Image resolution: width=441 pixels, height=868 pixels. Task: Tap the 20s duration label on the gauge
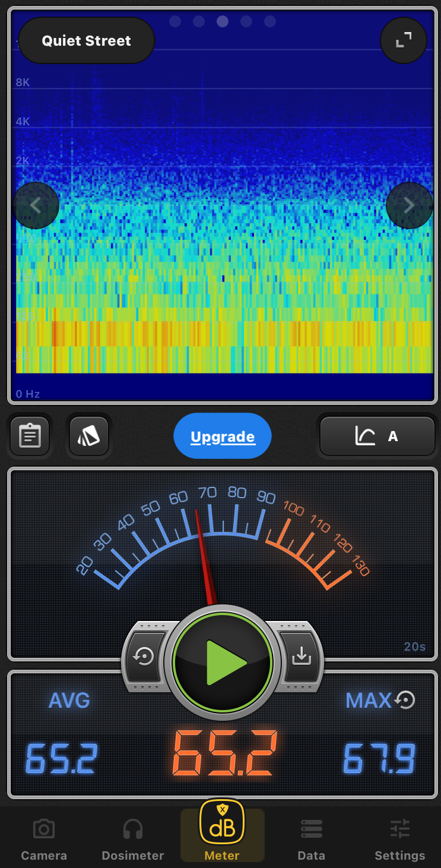[414, 647]
